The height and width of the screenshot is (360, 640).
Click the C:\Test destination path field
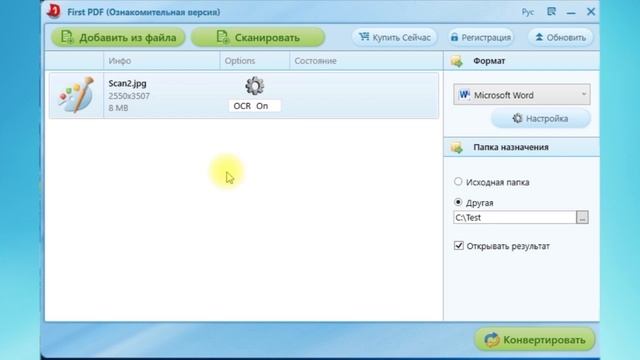514,218
